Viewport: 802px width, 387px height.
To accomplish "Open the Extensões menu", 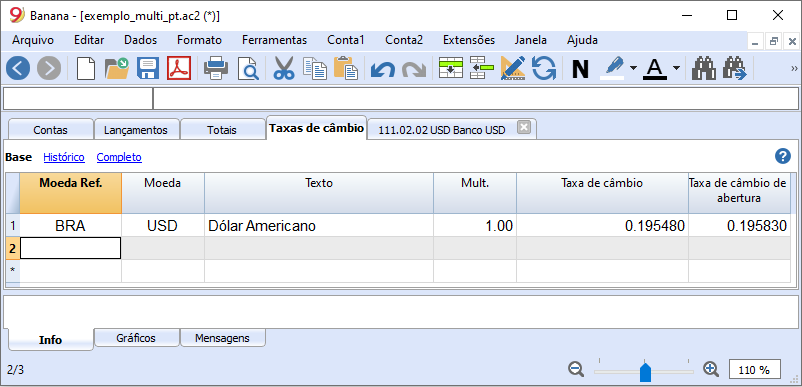I will point(469,40).
